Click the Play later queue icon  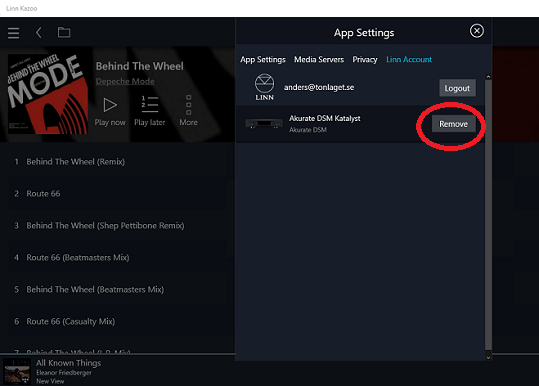[150, 104]
